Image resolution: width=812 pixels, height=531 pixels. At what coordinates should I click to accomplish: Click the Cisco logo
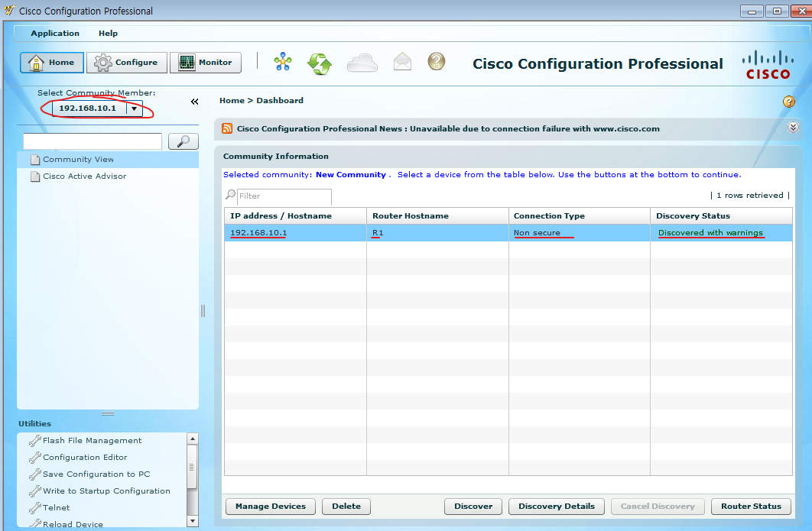(768, 65)
